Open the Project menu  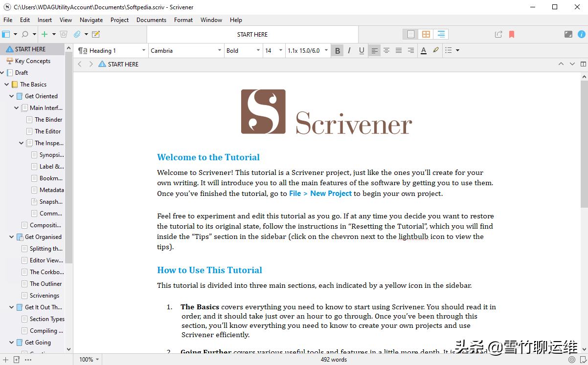click(119, 20)
